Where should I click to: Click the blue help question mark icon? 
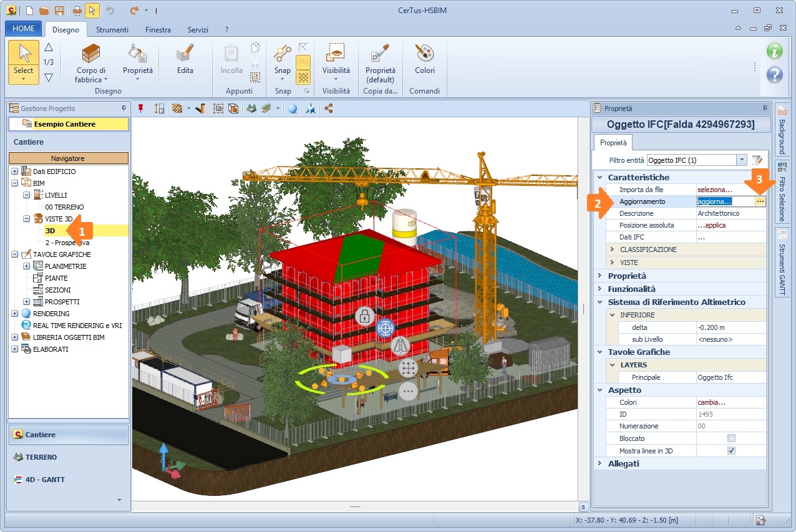point(774,75)
